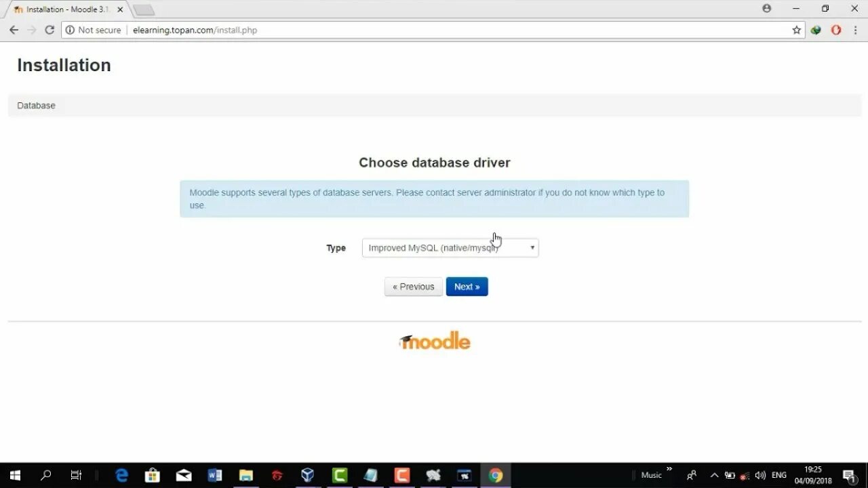The image size is (868, 488).
Task: Open the Music toolbar on taskbar
Action: pos(651,475)
